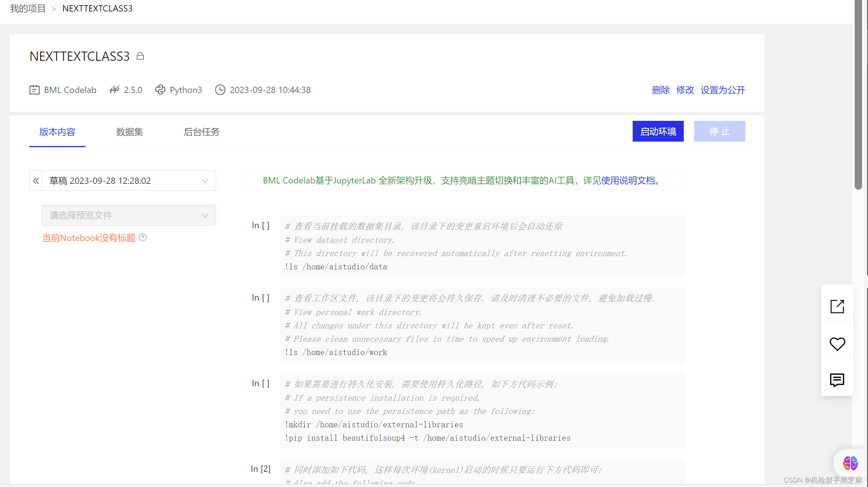
Task: Click the 删除 link
Action: point(660,90)
